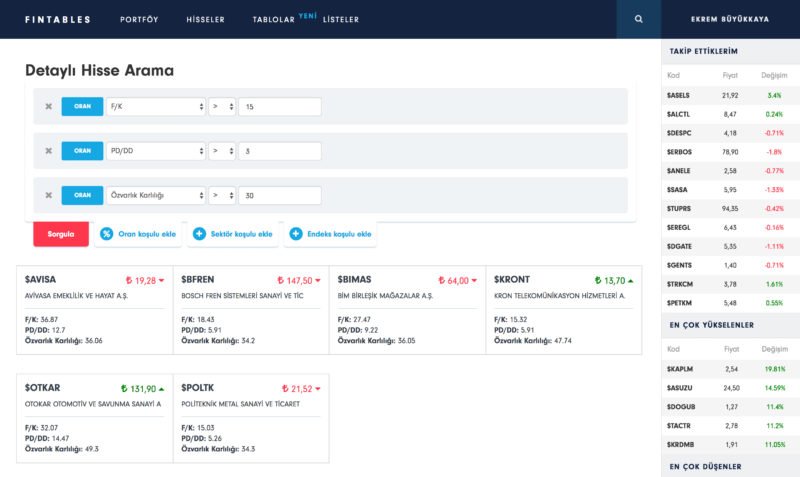Open the $BIMAS stock result card
This screenshot has height=477, width=800.
(x=406, y=310)
